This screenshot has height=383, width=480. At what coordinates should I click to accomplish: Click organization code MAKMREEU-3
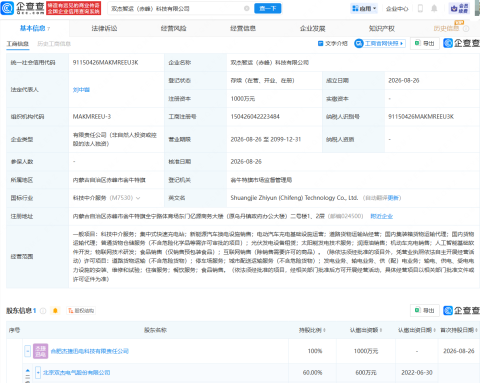(x=92, y=117)
